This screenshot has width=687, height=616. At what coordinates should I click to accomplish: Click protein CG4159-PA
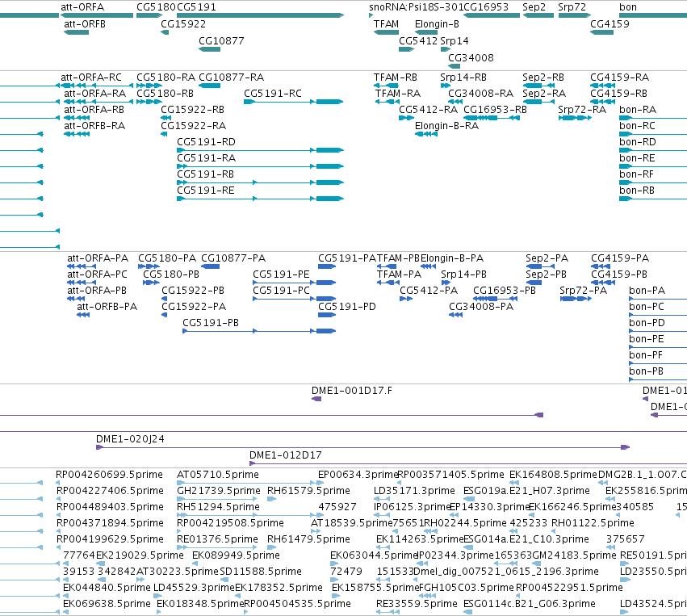[620, 258]
